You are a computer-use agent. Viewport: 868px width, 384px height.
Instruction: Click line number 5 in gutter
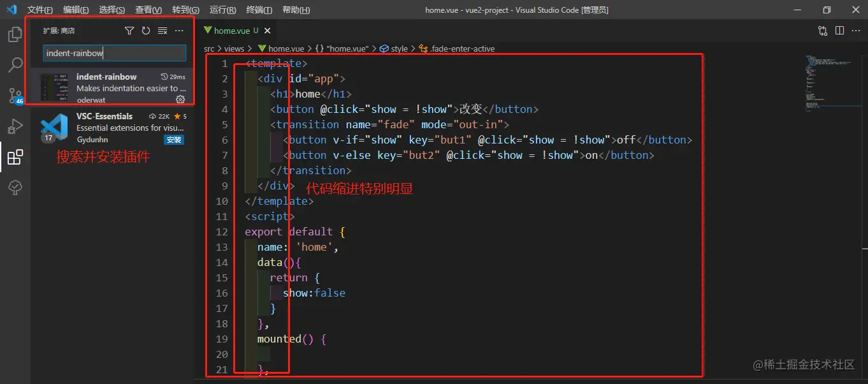[x=224, y=124]
